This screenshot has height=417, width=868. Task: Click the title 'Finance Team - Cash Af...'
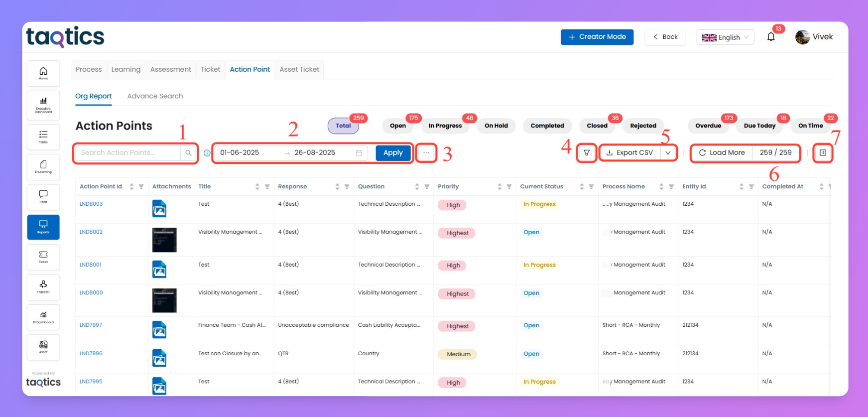[x=232, y=325]
